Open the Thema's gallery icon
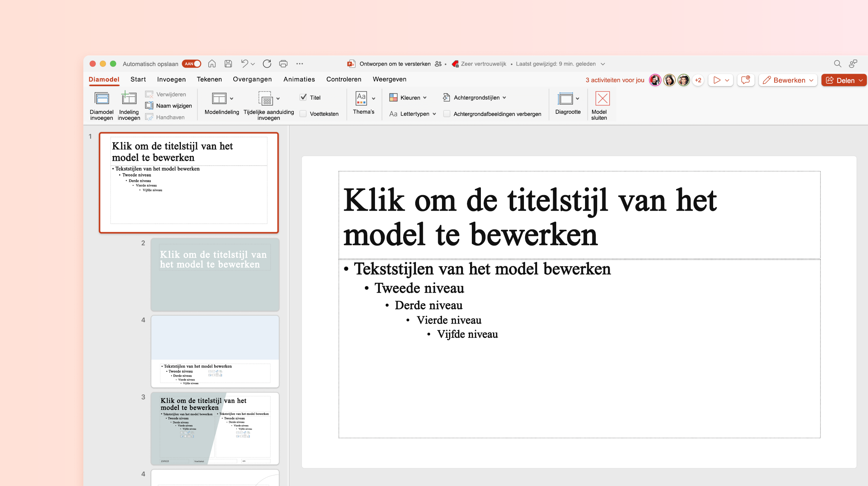Image resolution: width=868 pixels, height=486 pixels. coord(361,98)
